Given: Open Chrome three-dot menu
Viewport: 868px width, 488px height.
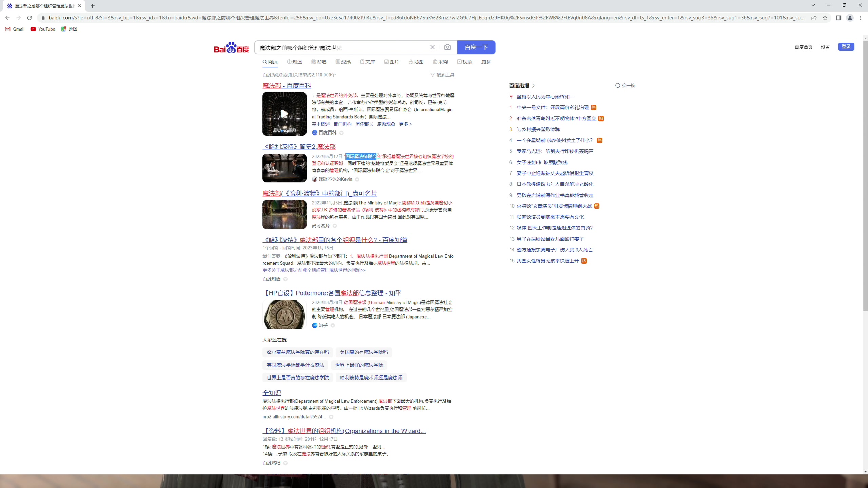Looking at the screenshot, I should pyautogui.click(x=861, y=18).
